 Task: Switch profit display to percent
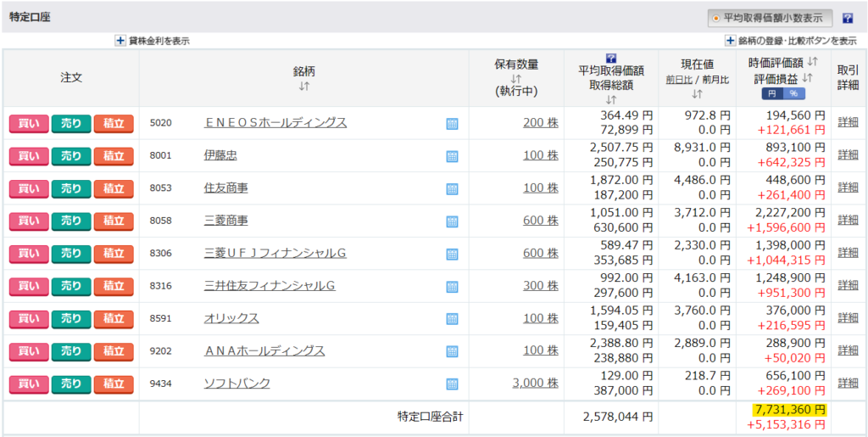[793, 93]
